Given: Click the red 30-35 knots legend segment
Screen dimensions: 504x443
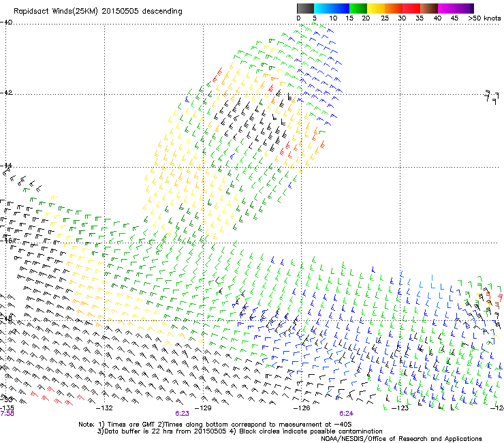Looking at the screenshot, I should [411, 8].
